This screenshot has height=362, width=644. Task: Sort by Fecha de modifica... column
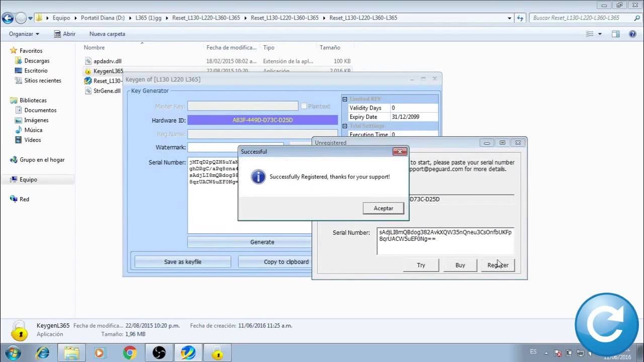tap(231, 48)
